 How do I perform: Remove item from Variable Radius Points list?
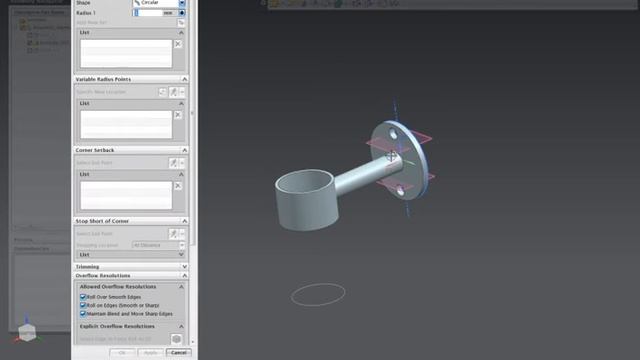pos(178,115)
